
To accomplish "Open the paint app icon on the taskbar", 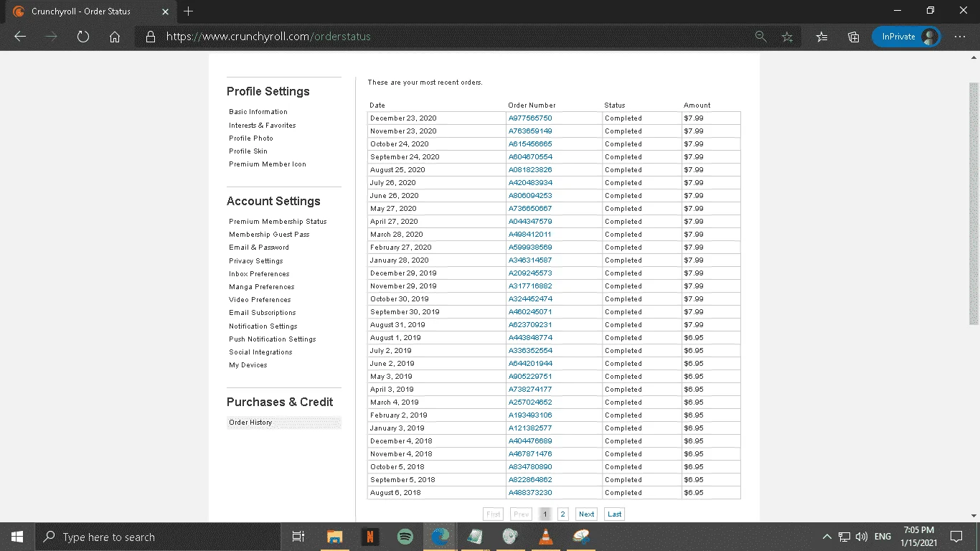I will click(581, 537).
